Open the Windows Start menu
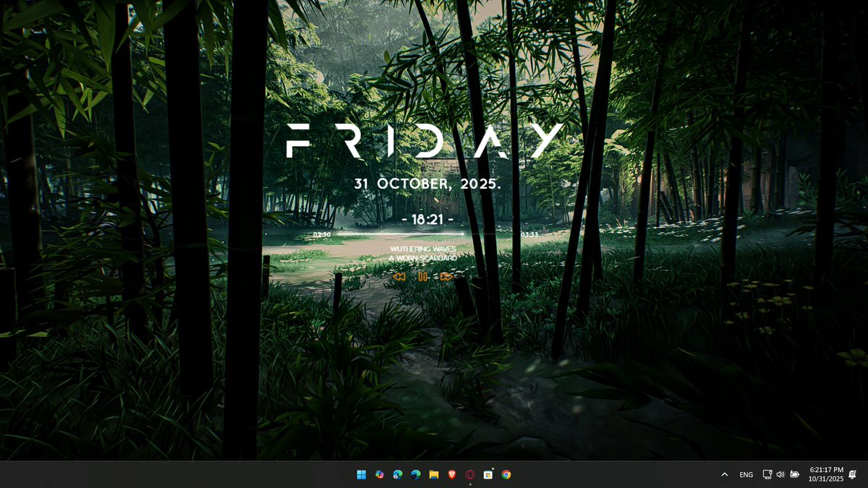This screenshot has height=488, width=868. [x=361, y=475]
